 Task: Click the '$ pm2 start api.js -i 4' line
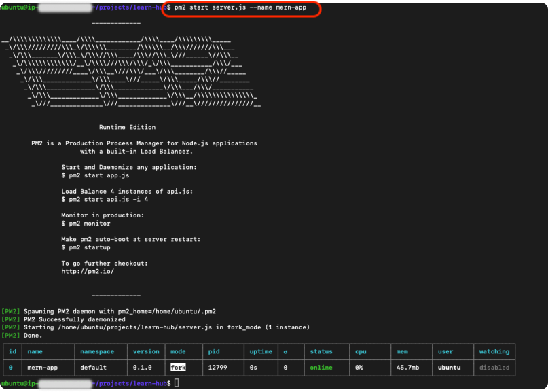coord(105,200)
